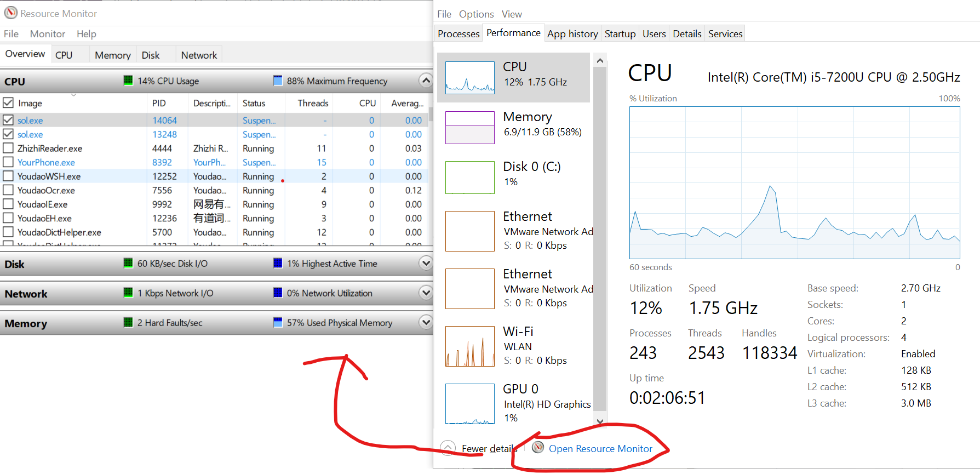Switch to the Users tab
This screenshot has height=474, width=980.
[x=654, y=33]
